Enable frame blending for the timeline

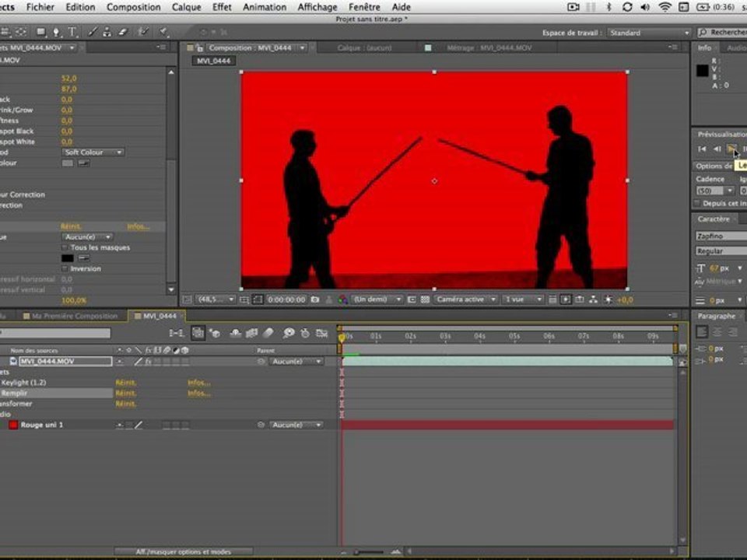[x=251, y=334]
